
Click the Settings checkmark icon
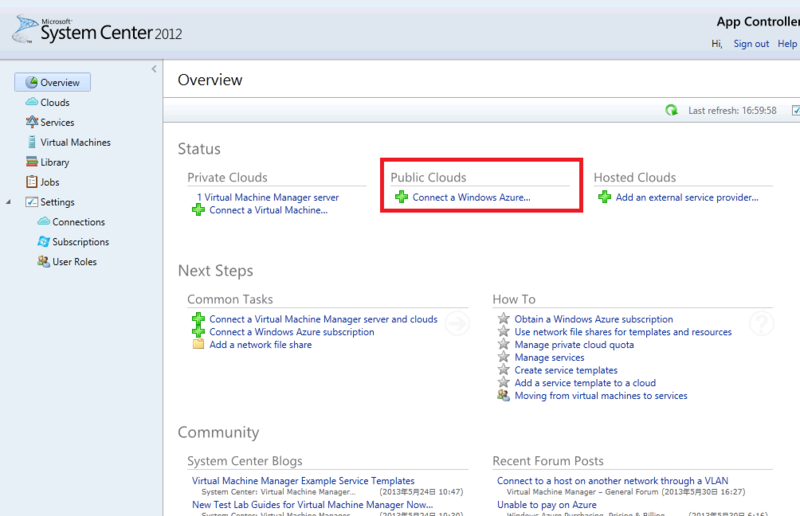[x=32, y=202]
